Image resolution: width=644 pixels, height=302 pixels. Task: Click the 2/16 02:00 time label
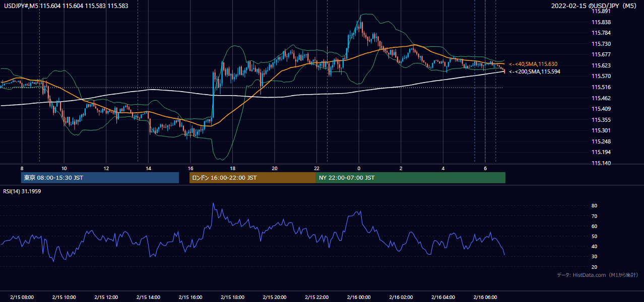pos(401,297)
